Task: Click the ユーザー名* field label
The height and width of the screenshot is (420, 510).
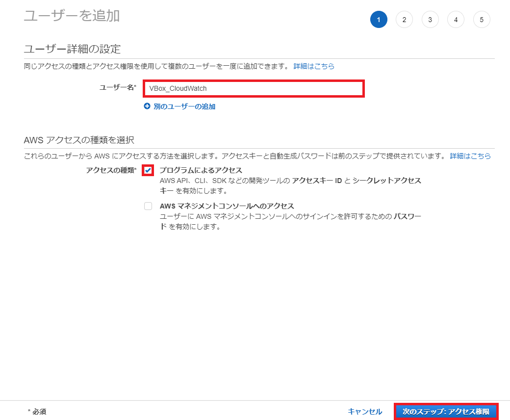Action: pos(118,87)
